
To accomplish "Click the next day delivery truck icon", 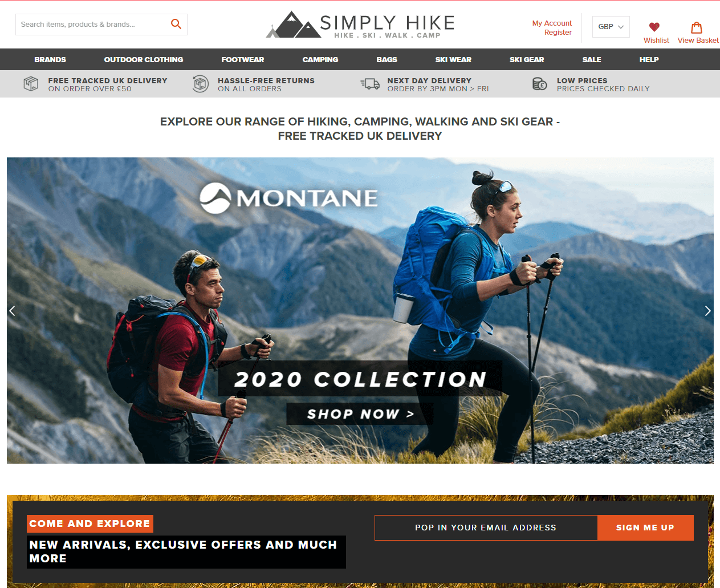I will (370, 84).
